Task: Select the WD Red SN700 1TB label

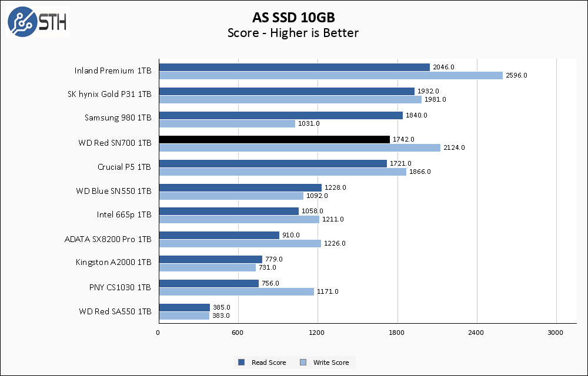Action: (x=115, y=143)
